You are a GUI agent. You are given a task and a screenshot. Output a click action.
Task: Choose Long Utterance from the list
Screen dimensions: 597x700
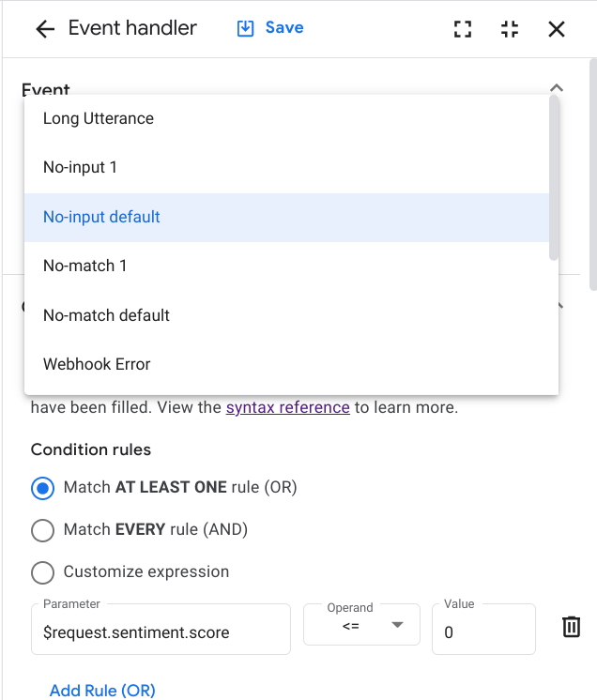pyautogui.click(x=99, y=119)
